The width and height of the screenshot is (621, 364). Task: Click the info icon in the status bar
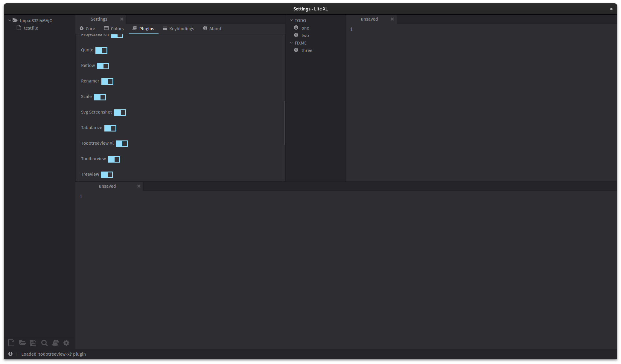pos(10,354)
